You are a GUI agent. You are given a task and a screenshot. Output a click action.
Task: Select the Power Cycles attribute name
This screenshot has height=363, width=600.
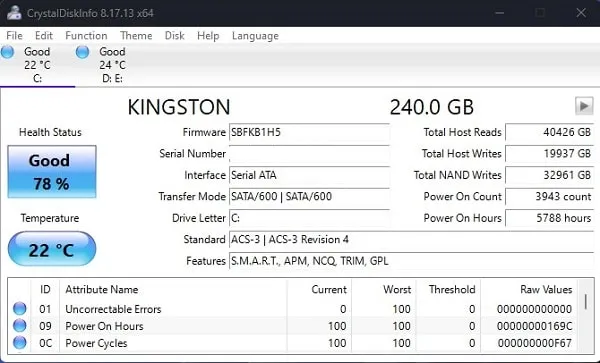(x=96, y=343)
